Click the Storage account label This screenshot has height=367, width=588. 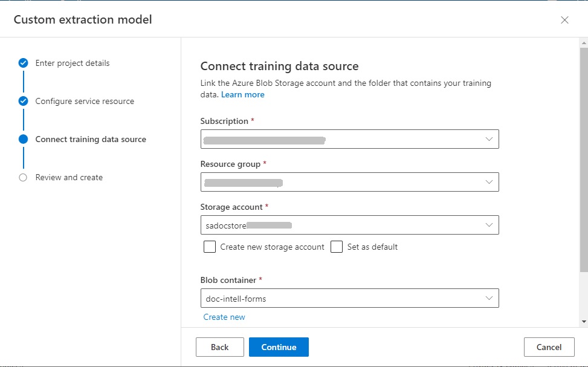pos(231,207)
